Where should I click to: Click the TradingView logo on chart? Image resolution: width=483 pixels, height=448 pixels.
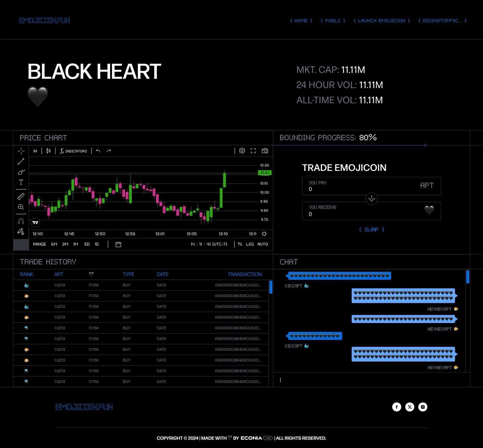click(x=35, y=222)
